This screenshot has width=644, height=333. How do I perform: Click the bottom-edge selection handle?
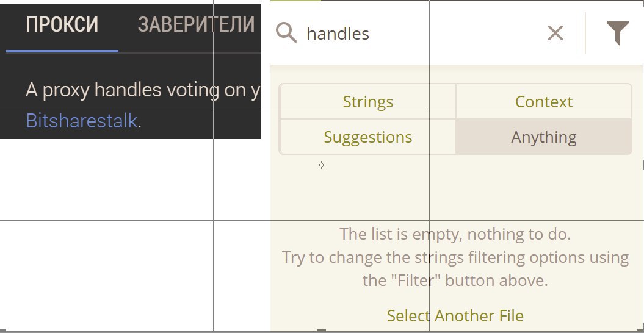coord(322,331)
